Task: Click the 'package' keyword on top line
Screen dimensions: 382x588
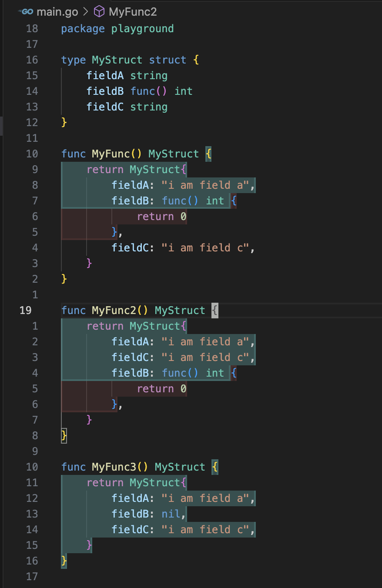Action: tap(83, 29)
